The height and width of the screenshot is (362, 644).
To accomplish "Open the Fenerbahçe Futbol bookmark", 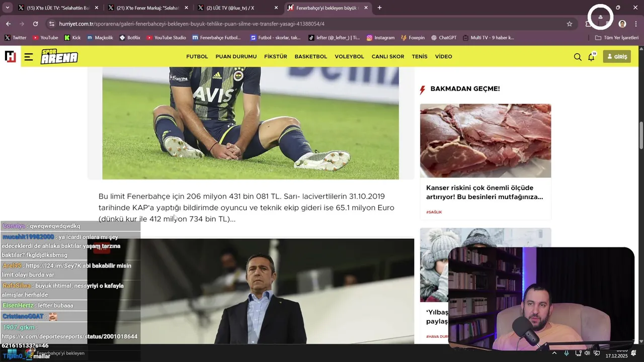I will click(216, 38).
